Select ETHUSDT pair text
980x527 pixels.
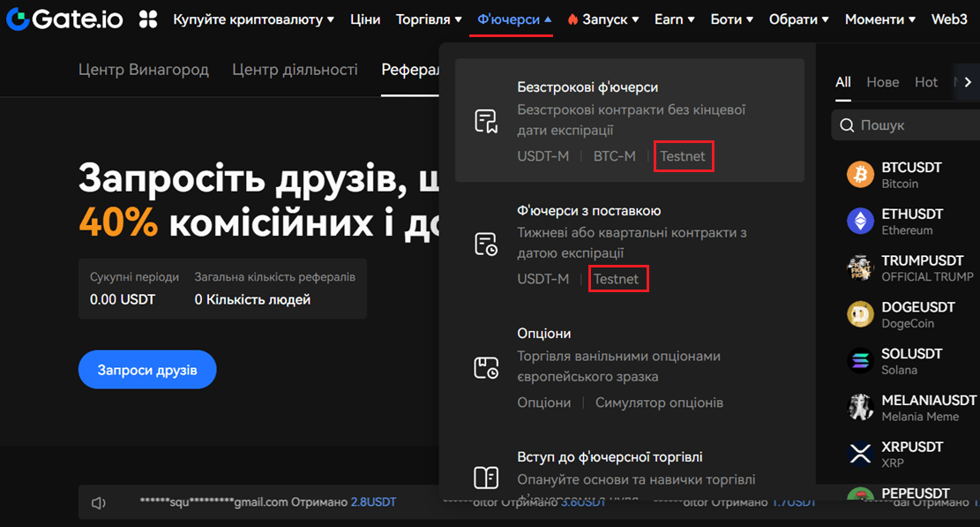(912, 214)
